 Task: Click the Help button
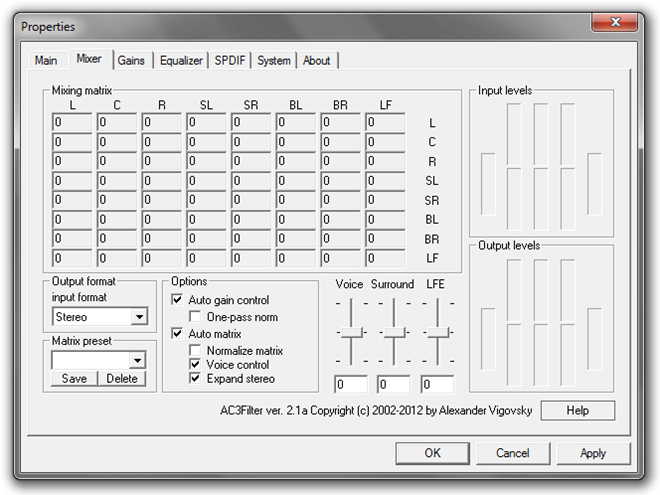point(577,410)
